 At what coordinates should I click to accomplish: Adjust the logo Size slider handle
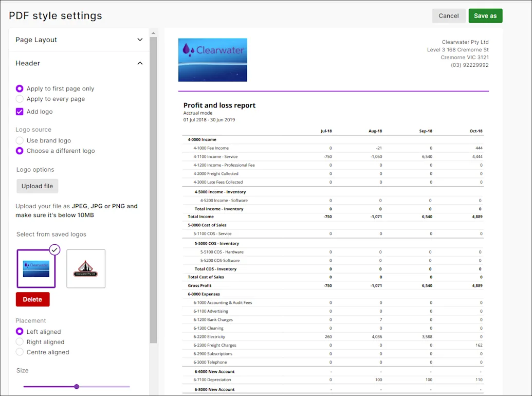[x=76, y=386]
